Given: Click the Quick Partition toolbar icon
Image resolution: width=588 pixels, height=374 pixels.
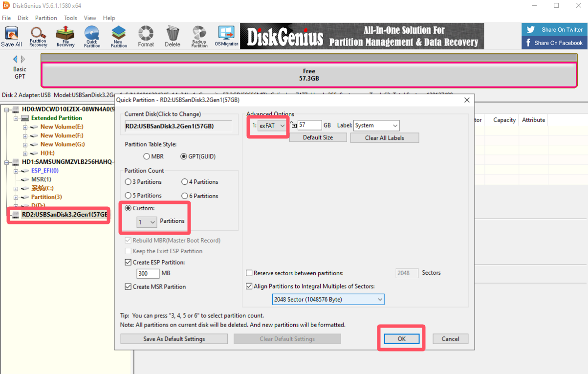Looking at the screenshot, I should (92, 36).
